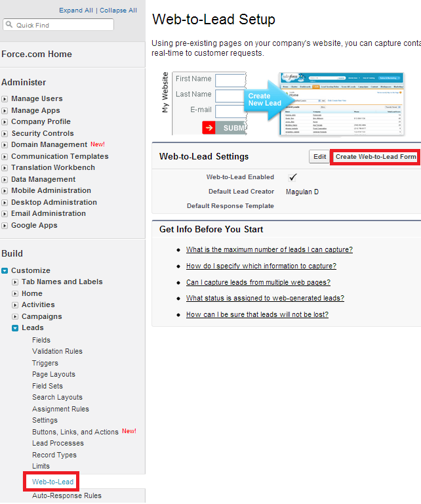Open 'Can I capture leads from multiple' link
The width and height of the screenshot is (421, 504).
pos(258,282)
